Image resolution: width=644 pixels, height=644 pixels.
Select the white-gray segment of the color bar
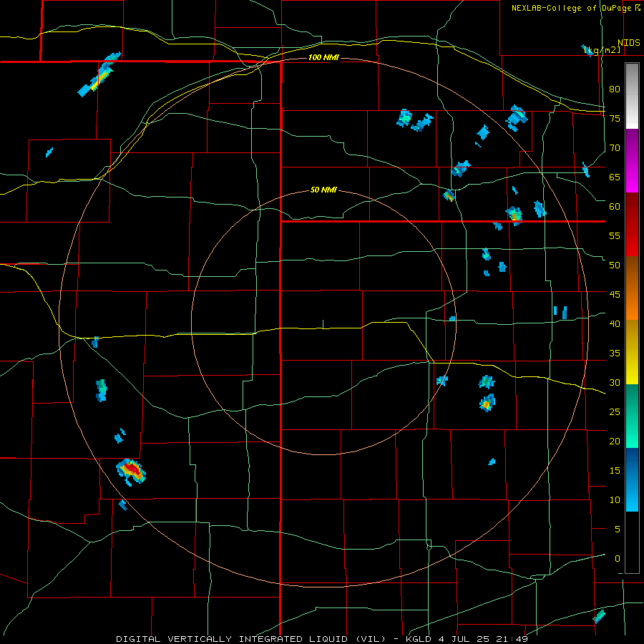(x=632, y=96)
